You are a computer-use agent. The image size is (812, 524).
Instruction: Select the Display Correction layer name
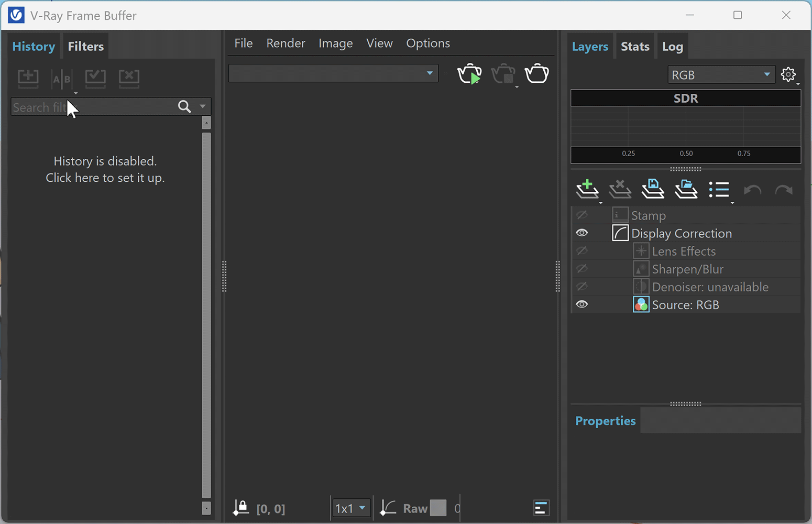tap(682, 233)
